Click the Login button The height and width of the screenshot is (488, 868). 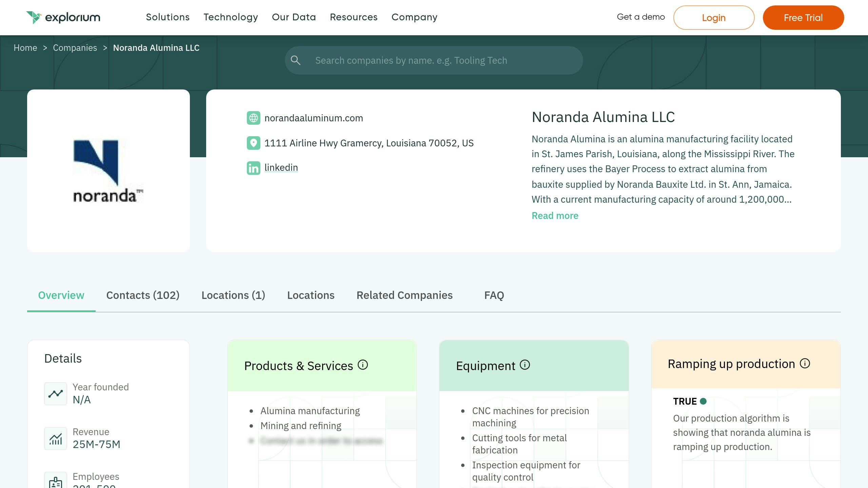click(x=714, y=18)
